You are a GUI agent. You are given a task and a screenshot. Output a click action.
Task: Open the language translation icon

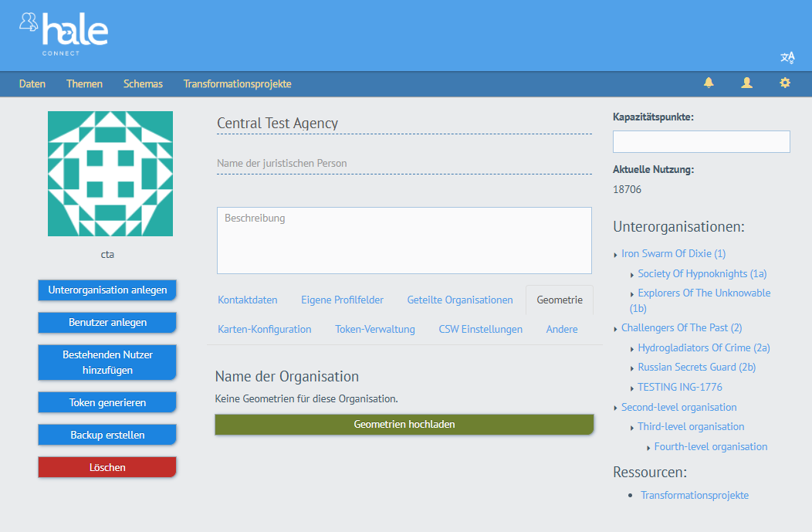(x=787, y=58)
